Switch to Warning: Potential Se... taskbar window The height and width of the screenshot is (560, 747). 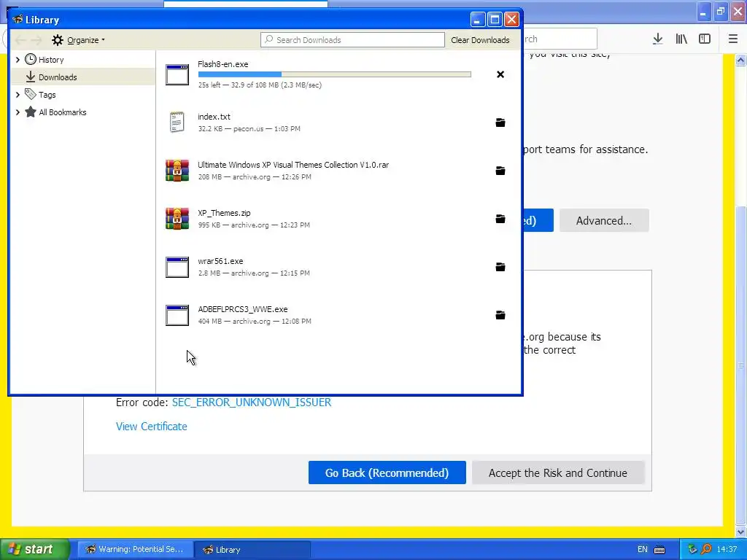point(135,550)
